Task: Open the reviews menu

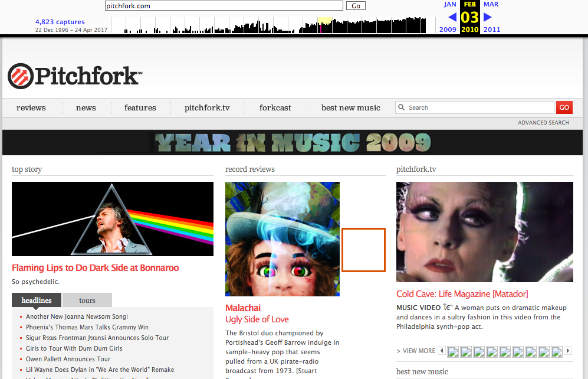Action: point(31,107)
